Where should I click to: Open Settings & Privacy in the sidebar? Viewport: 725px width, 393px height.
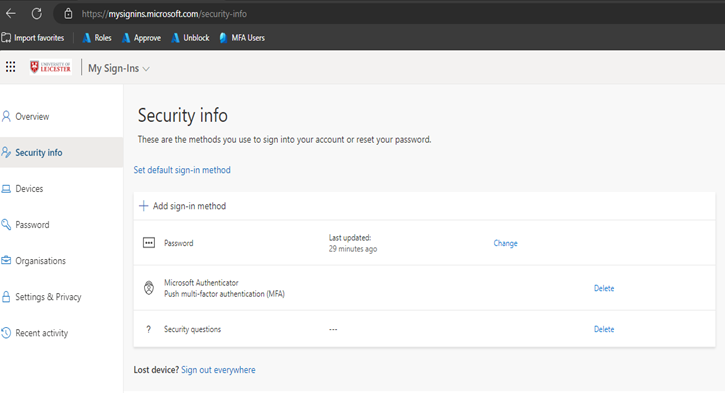(61, 297)
